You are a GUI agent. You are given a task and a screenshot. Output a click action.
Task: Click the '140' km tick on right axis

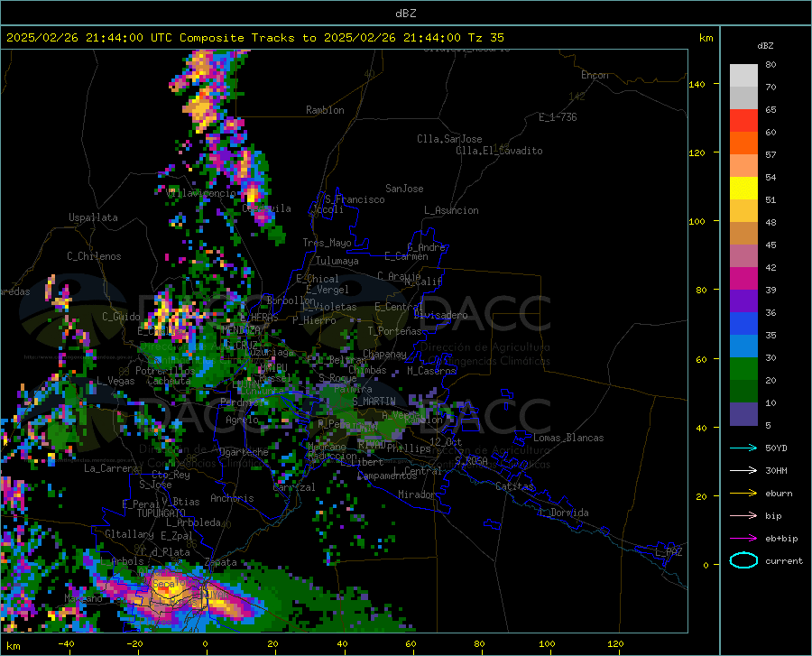coord(697,84)
